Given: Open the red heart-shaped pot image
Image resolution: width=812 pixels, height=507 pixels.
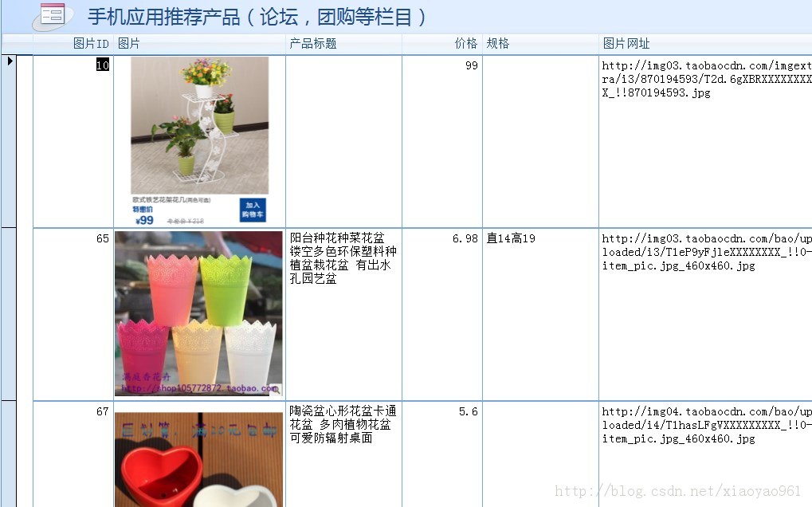Looking at the screenshot, I should tap(198, 458).
